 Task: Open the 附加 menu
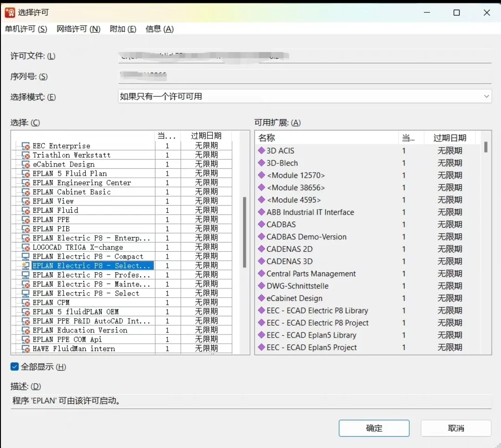122,29
